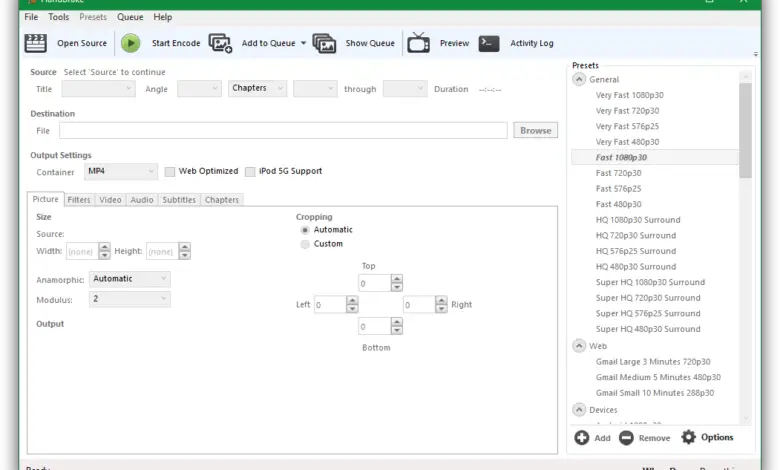Open the Help menu
The height and width of the screenshot is (470, 780).
pyautogui.click(x=163, y=17)
